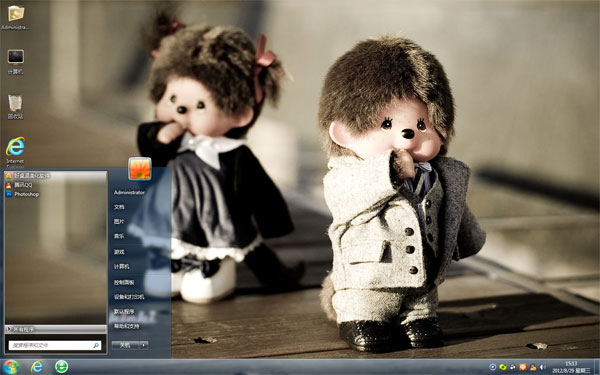Click the taskbar clock and date

pyautogui.click(x=571, y=367)
